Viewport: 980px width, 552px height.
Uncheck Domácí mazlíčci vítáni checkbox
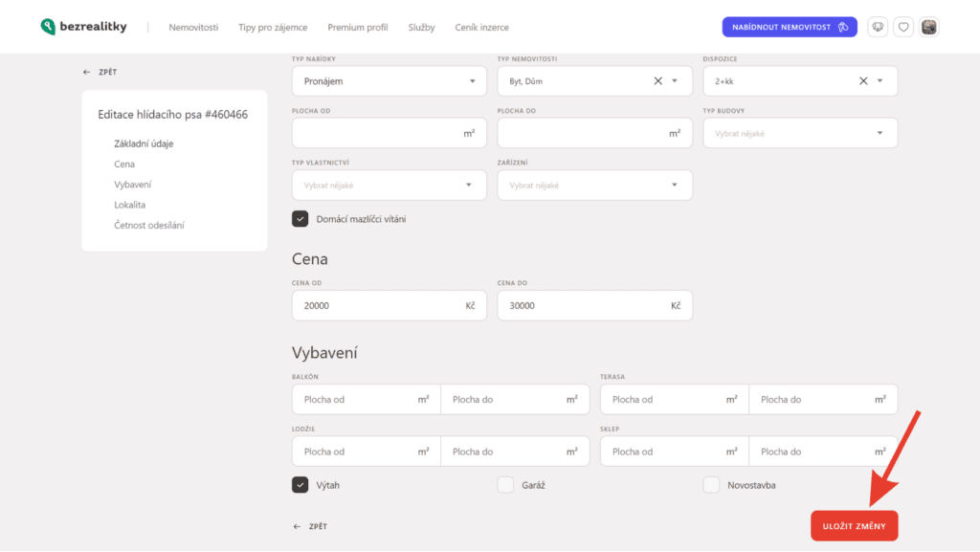[301, 219]
